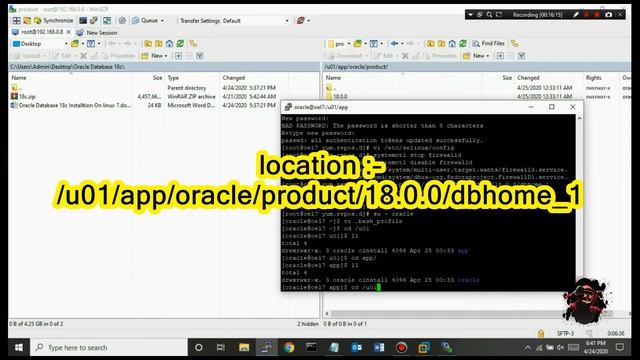
Task: Click the local panel directory tree icon
Action: pyautogui.click(x=193, y=44)
